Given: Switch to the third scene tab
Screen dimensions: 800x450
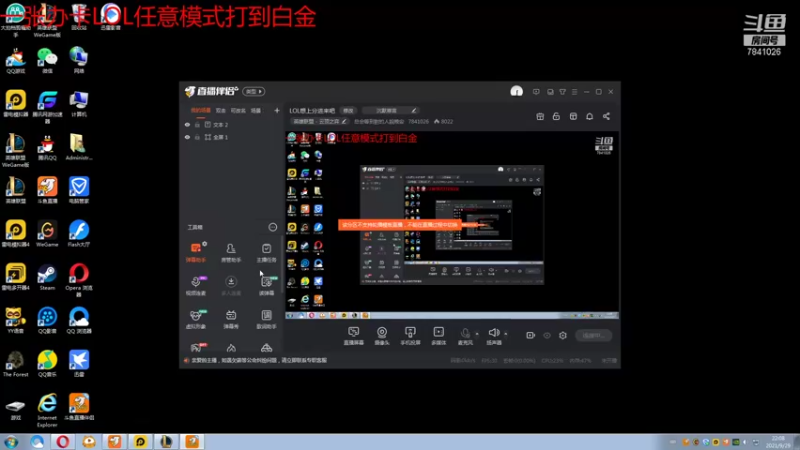Looking at the screenshot, I should pos(238,110).
